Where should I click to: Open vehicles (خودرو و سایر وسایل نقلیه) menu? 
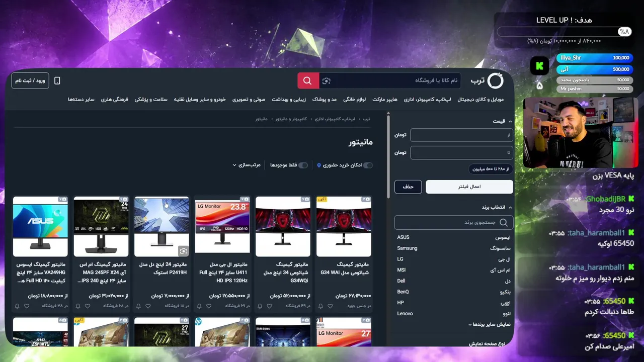click(x=200, y=100)
